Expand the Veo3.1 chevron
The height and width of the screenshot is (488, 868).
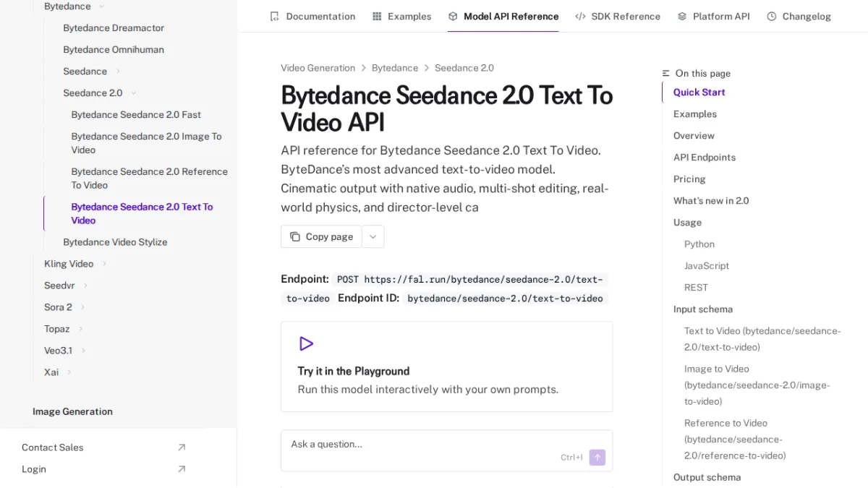pyautogui.click(x=83, y=351)
